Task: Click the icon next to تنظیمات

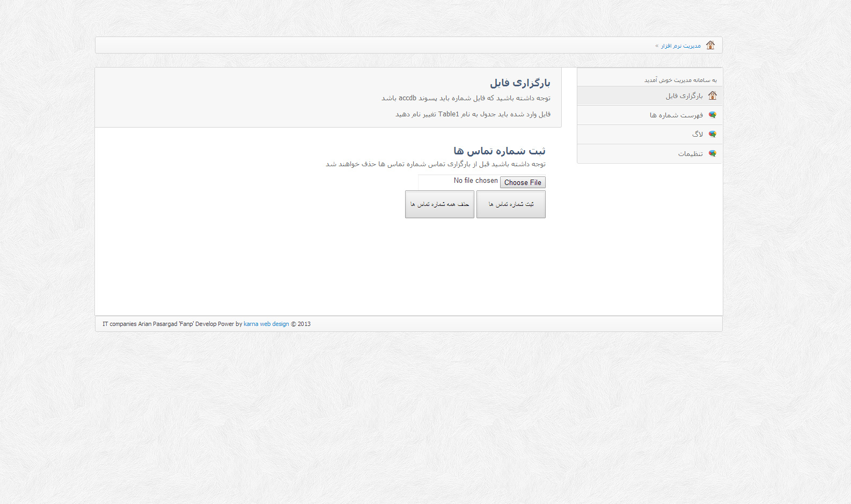Action: [713, 153]
